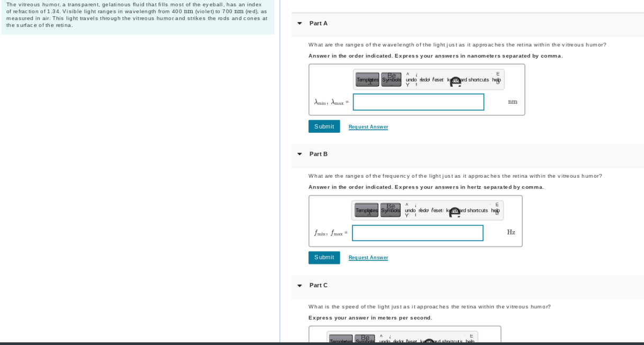The width and height of the screenshot is (644, 345).
Task: Open Symbols in Part A toolbar
Action: [x=392, y=79]
